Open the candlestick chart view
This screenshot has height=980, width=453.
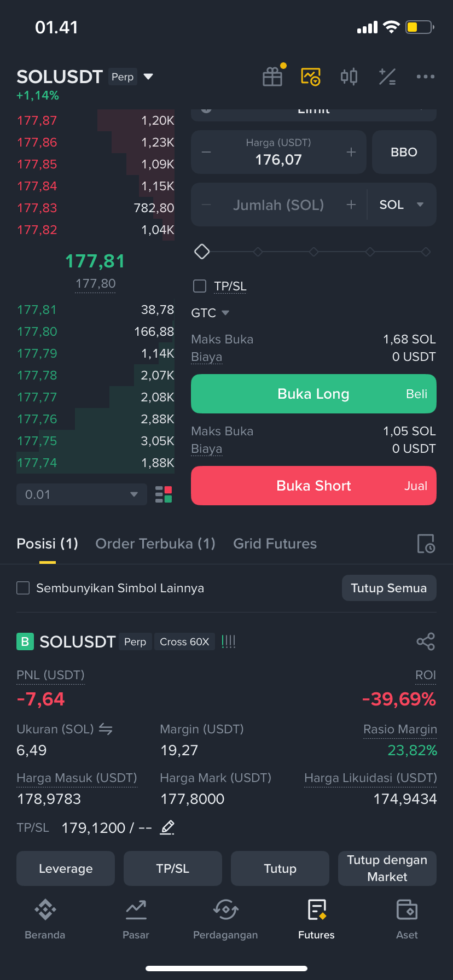[349, 77]
